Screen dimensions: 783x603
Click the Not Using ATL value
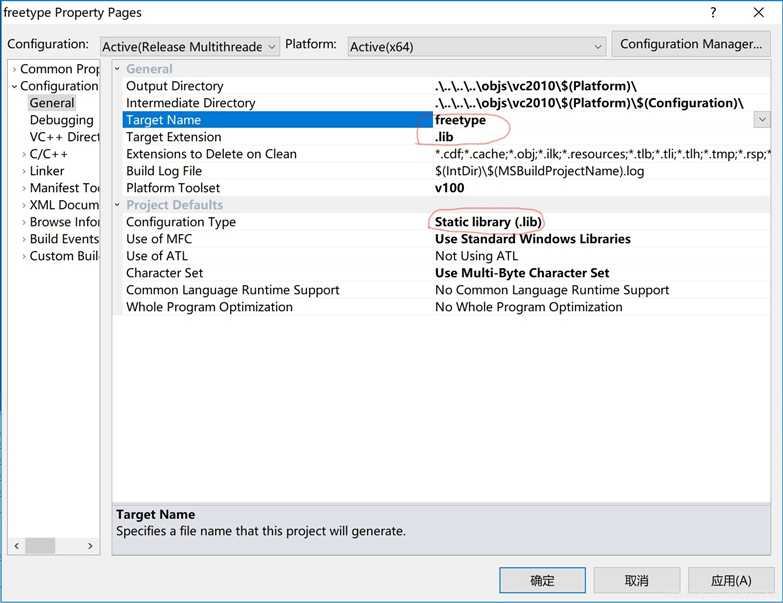coord(476,256)
